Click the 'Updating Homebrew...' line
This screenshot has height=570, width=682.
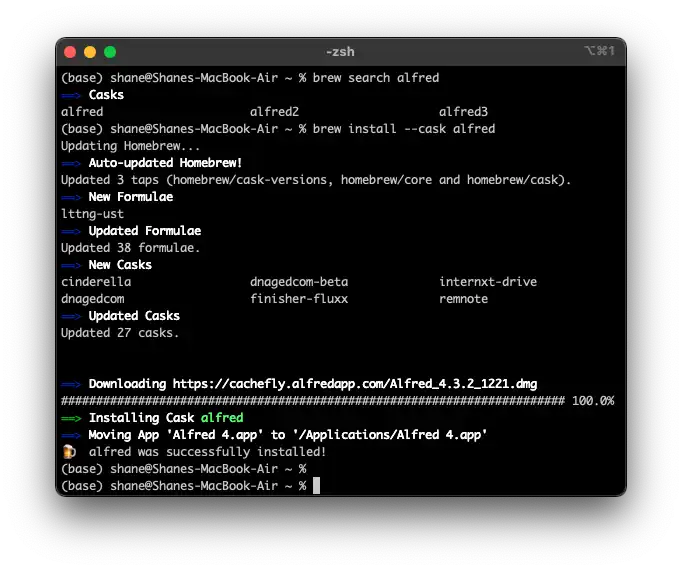[x=130, y=146]
